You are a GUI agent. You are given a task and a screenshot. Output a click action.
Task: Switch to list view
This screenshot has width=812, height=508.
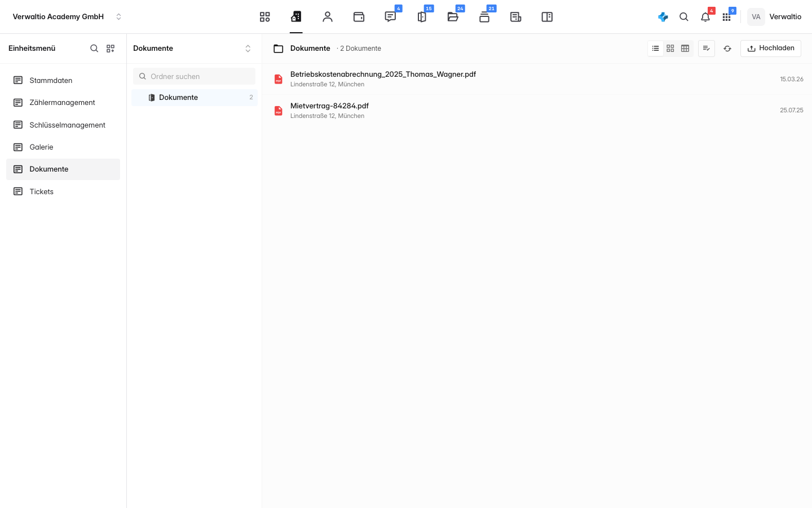coord(655,49)
